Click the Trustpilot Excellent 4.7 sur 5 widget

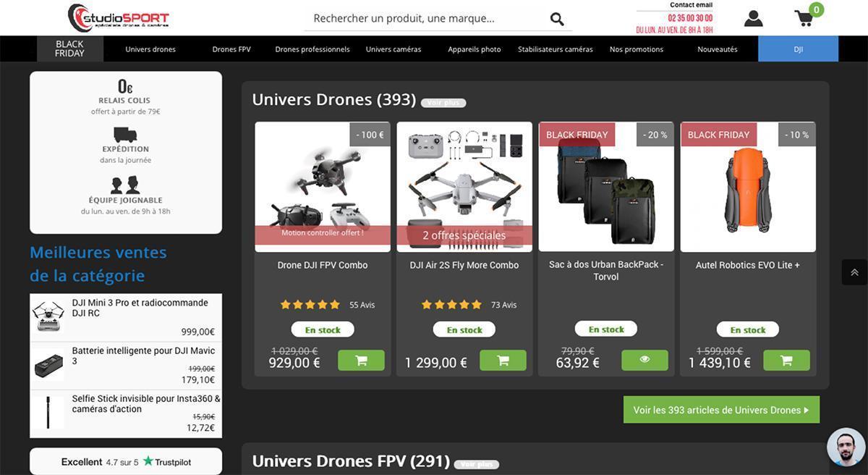[x=126, y=461]
